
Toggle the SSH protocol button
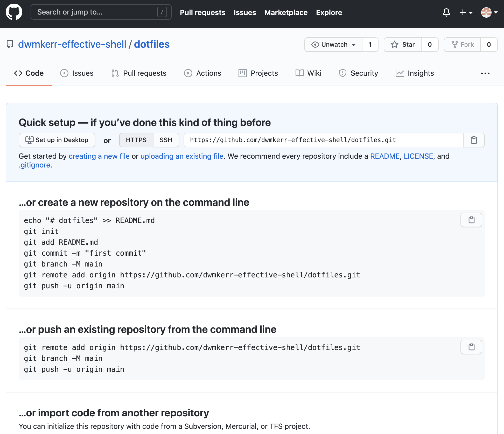[166, 140]
